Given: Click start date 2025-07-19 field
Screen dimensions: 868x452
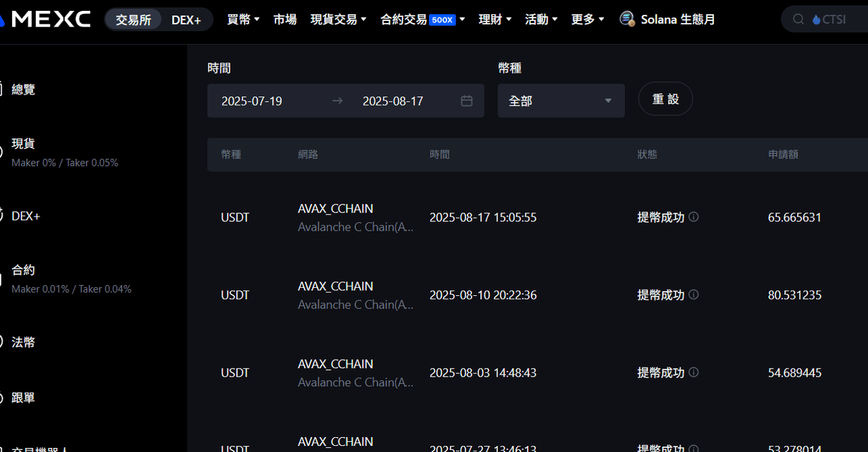Looking at the screenshot, I should (x=252, y=101).
